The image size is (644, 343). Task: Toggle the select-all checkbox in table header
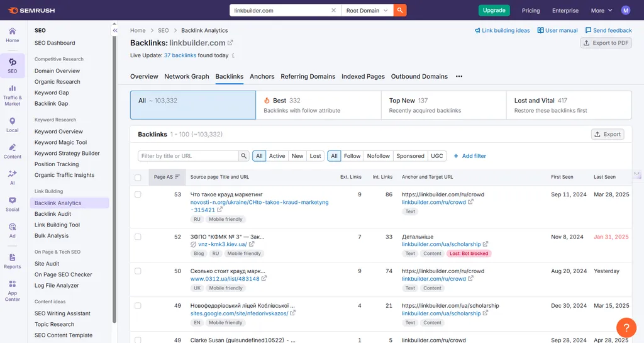[138, 177]
